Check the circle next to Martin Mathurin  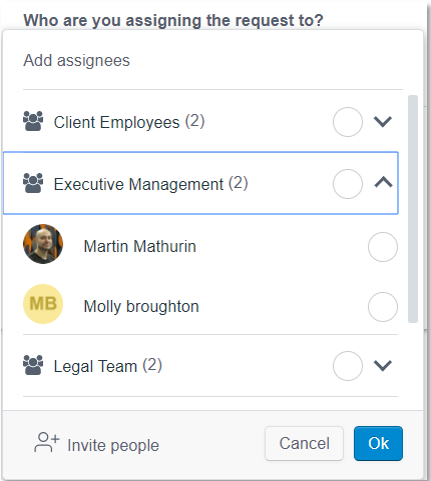(383, 247)
